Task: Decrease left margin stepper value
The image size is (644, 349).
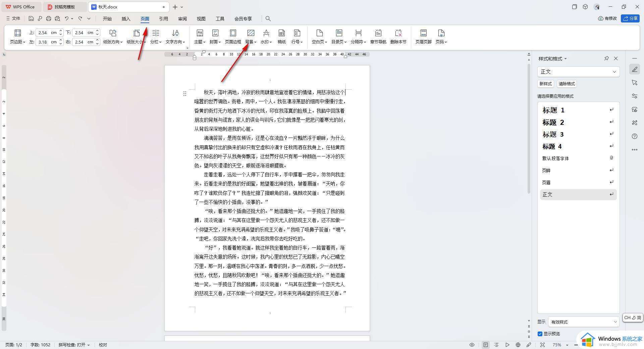Action: pyautogui.click(x=61, y=44)
